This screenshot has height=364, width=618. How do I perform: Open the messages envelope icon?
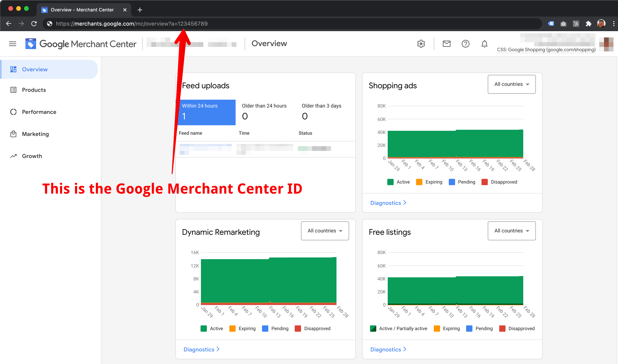[x=447, y=44]
